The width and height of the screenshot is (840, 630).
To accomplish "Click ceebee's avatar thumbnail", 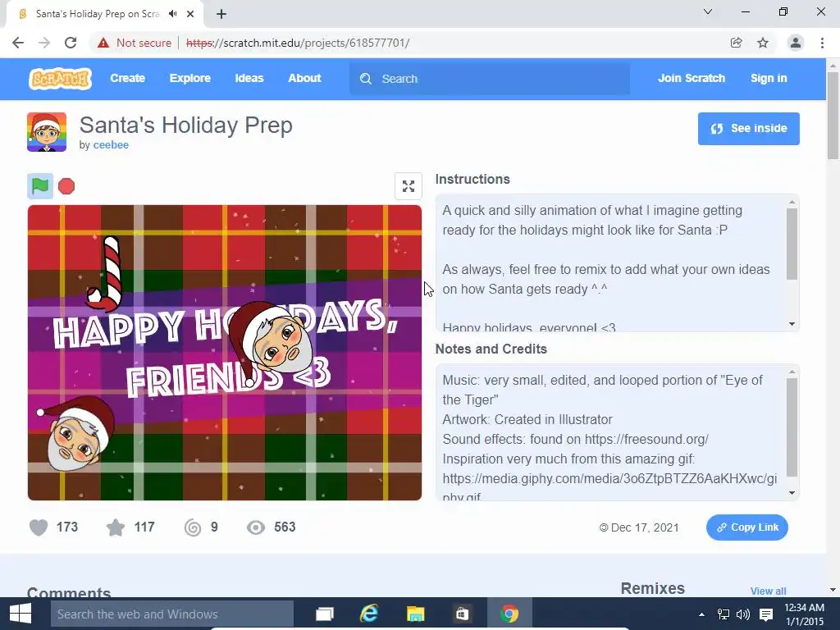I will click(x=47, y=132).
